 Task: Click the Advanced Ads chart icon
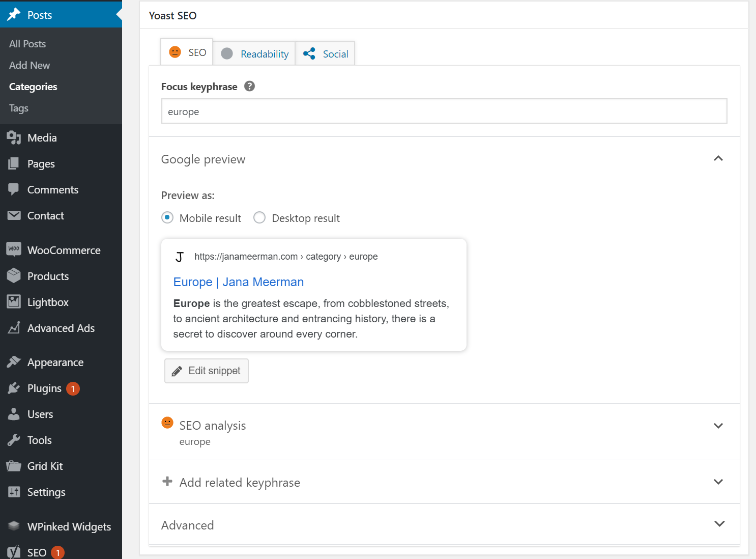14,327
